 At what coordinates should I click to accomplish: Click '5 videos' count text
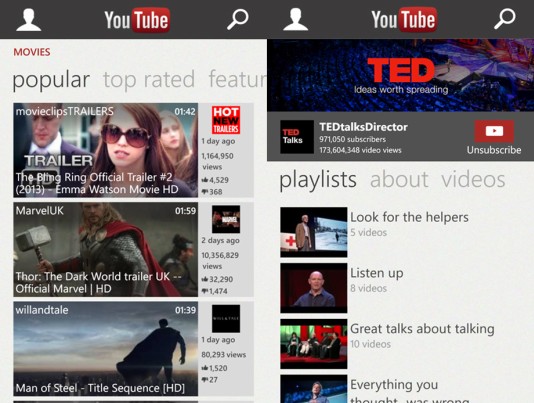click(368, 233)
